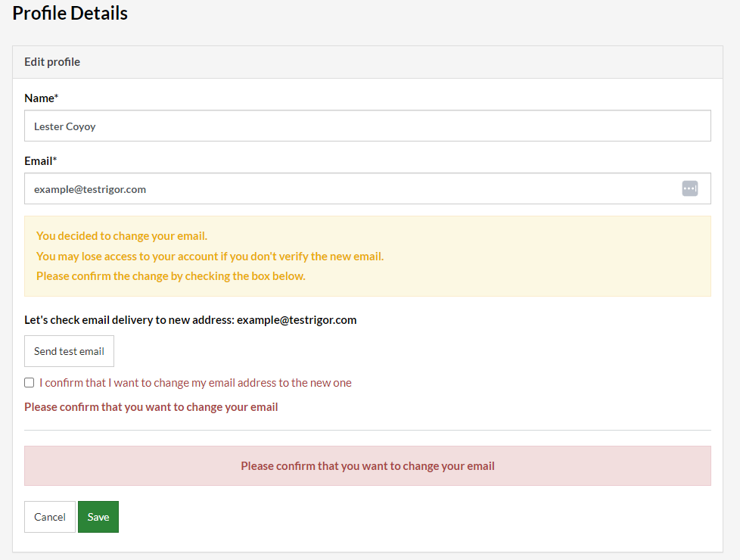Viewport: 740px width, 560px height.
Task: Click the new address shown in delivery text
Action: click(297, 320)
